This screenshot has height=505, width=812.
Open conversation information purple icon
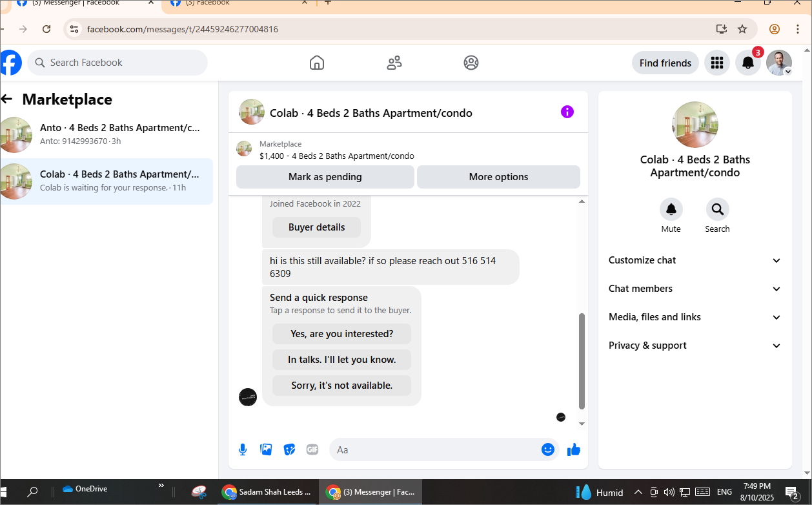(x=567, y=112)
